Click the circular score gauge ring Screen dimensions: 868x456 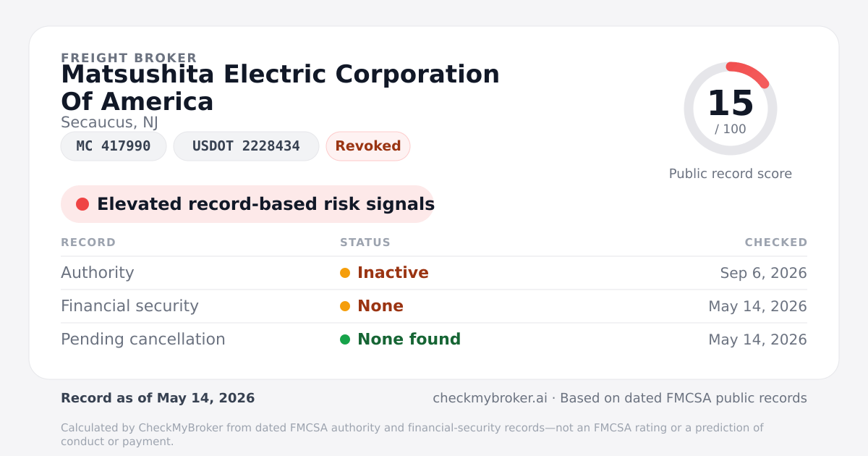[x=731, y=109]
